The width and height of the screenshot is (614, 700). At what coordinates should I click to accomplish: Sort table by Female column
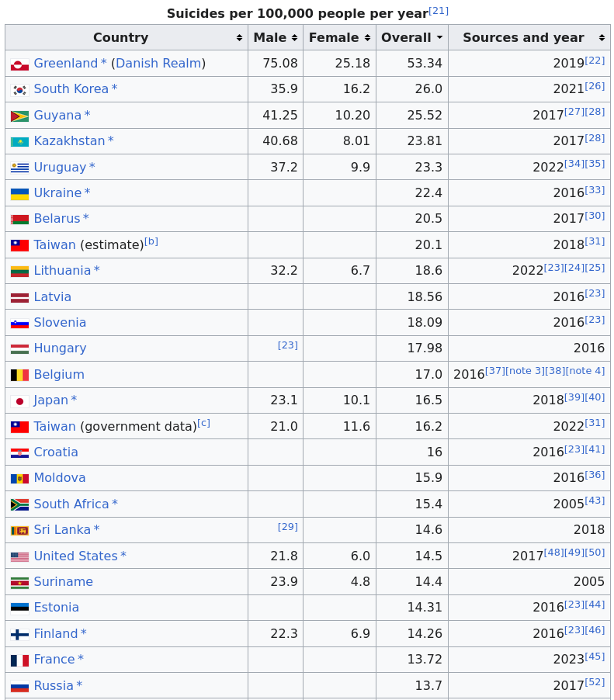tap(339, 37)
